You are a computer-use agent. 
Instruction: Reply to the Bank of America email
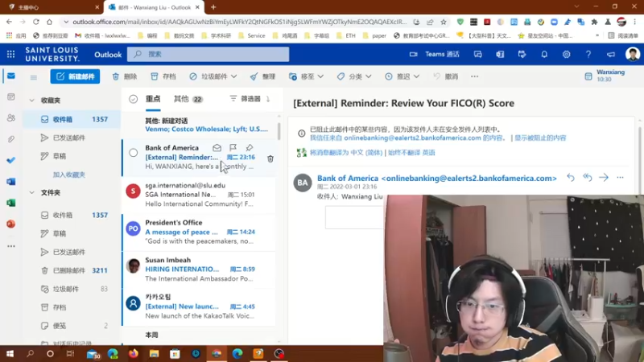pos(571,177)
